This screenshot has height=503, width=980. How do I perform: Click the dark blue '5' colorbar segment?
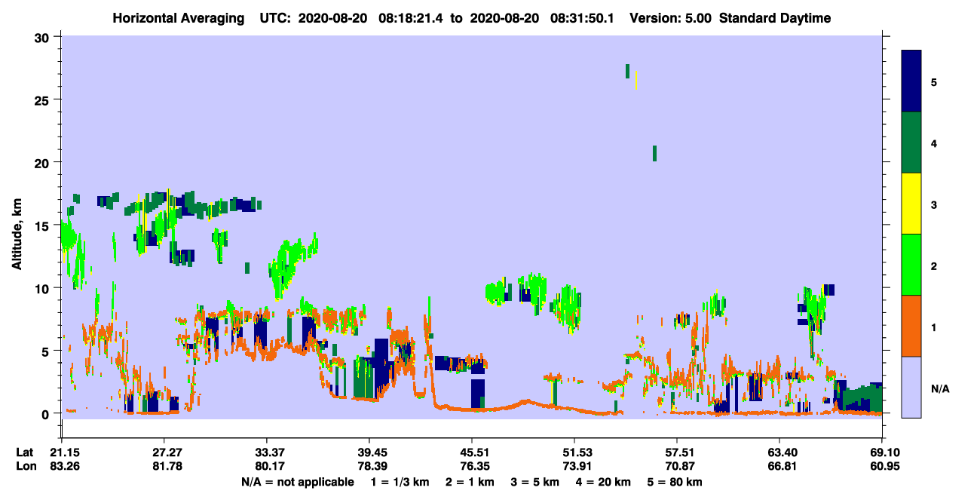(x=911, y=81)
